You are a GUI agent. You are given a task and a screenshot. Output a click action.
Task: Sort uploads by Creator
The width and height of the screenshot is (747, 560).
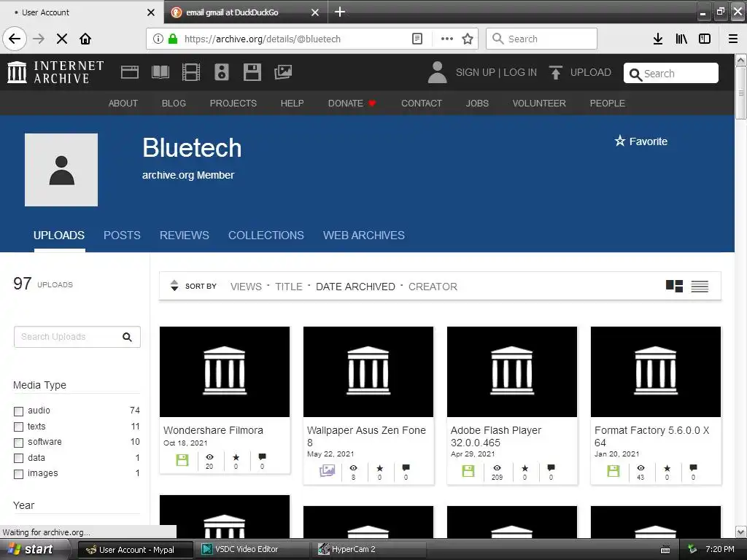[433, 287]
